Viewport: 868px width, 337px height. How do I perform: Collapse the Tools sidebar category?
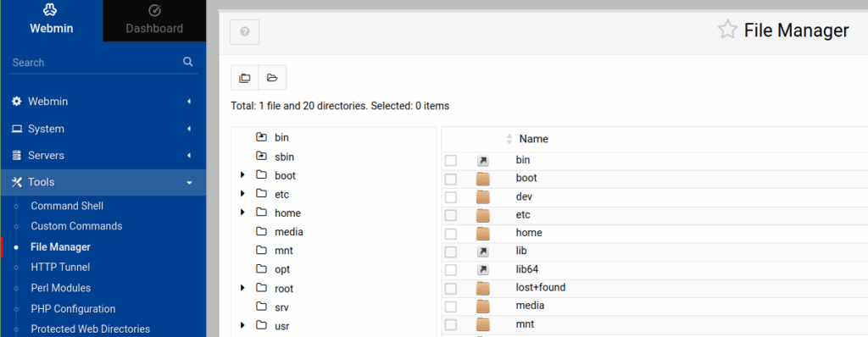click(x=103, y=182)
